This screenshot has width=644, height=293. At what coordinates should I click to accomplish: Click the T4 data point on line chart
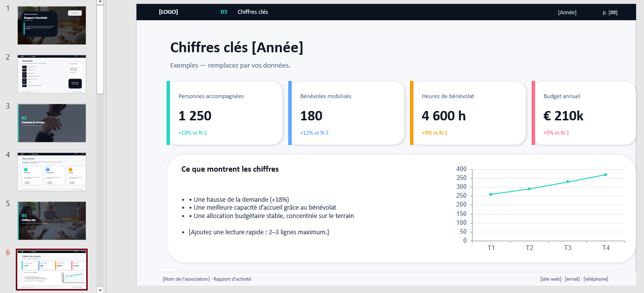606,175
